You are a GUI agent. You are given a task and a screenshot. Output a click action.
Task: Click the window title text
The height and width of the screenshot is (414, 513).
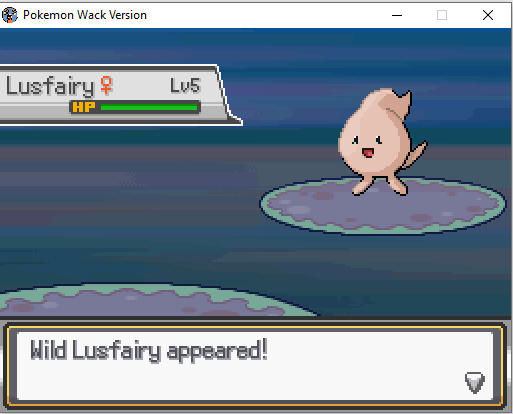coord(85,15)
